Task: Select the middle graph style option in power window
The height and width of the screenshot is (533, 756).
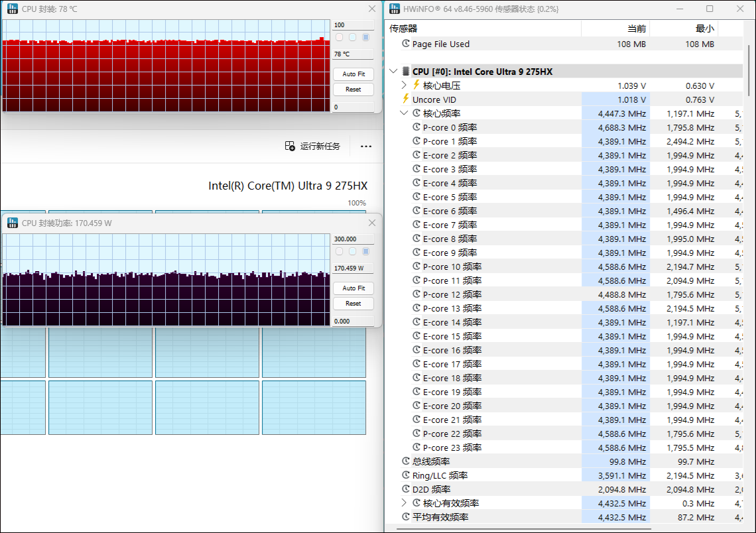Action: (x=352, y=251)
